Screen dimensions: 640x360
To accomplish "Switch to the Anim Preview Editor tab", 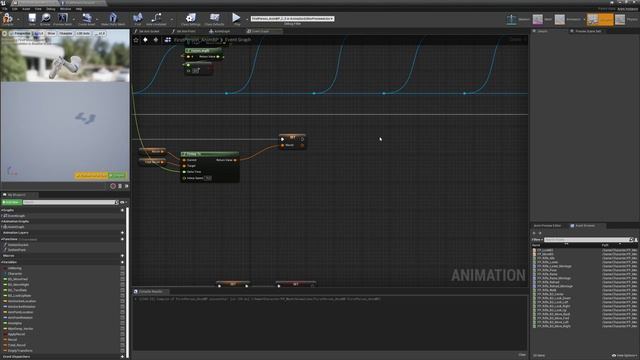I will coord(547,226).
